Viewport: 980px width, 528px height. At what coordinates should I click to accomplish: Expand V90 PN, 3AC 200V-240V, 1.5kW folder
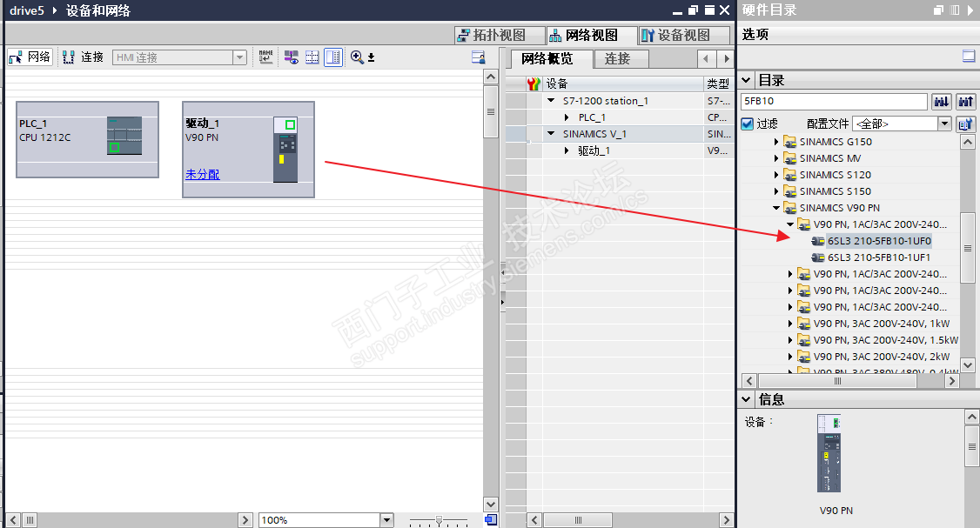pyautogui.click(x=790, y=340)
